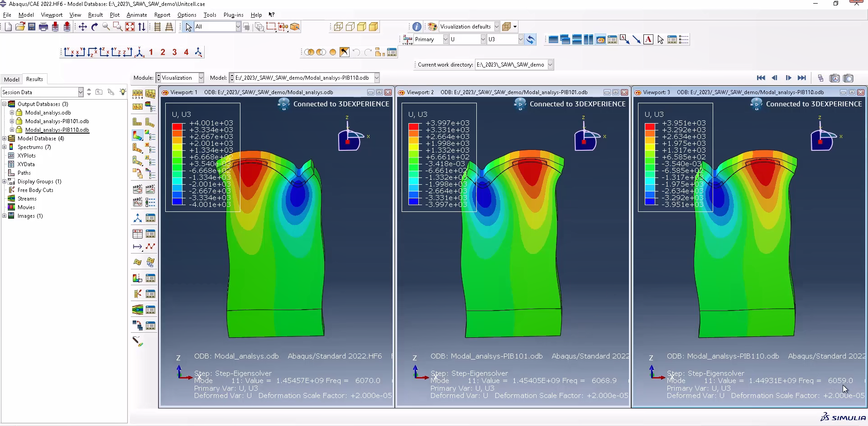The width and height of the screenshot is (868, 426).
Task: Select Modal_analsys-PIB101.odb in the tree
Action: 57,121
